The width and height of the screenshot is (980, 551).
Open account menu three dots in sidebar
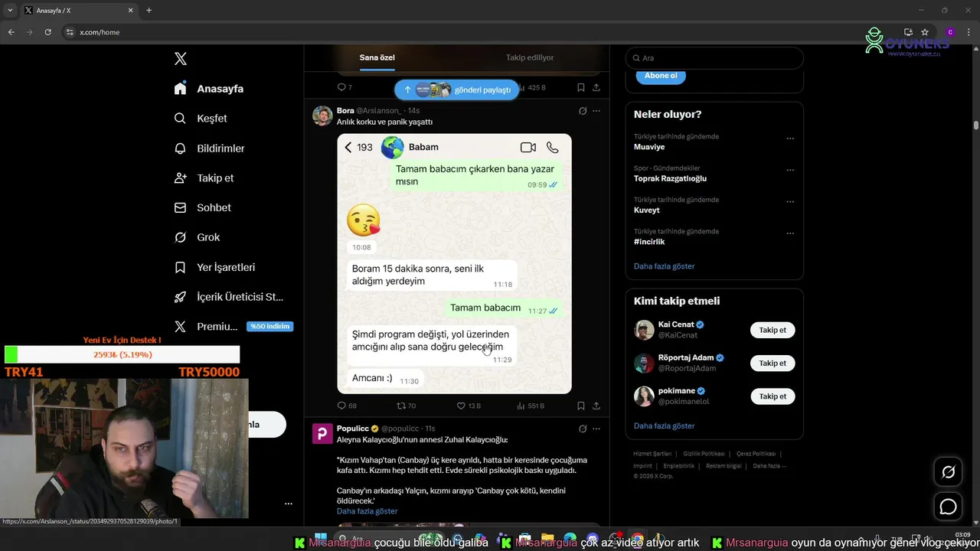[x=289, y=504]
